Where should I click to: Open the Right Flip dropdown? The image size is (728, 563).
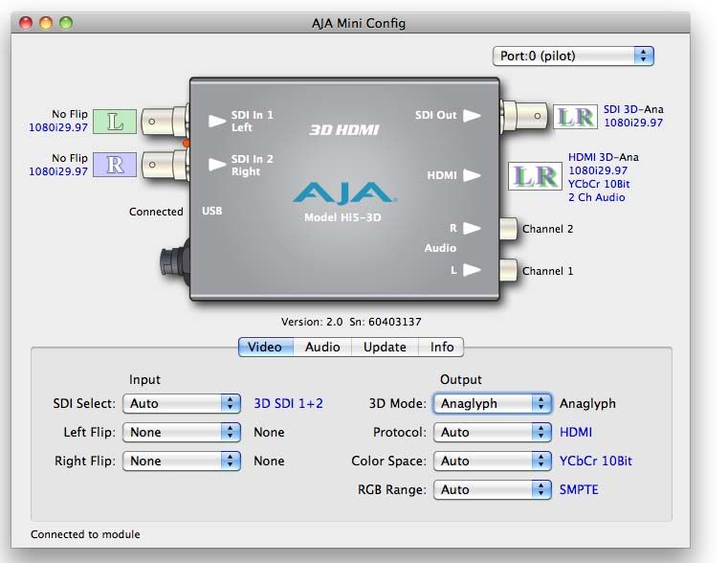182,461
